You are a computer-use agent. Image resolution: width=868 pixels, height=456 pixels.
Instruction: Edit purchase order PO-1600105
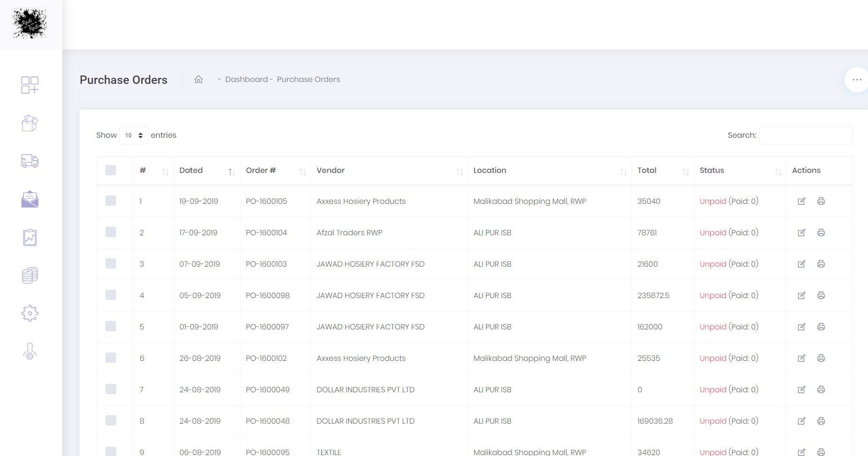pyautogui.click(x=801, y=201)
